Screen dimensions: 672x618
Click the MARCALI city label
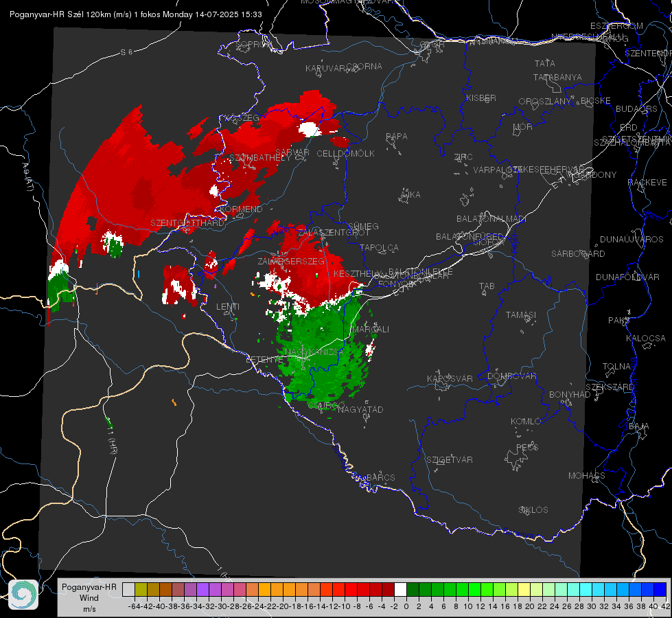[370, 330]
